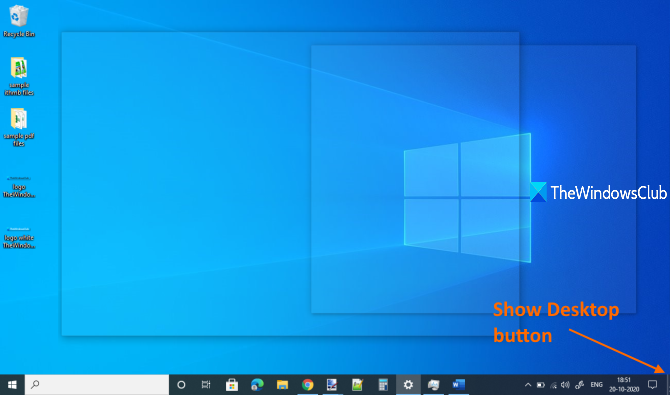Click the Show Desktop button
This screenshot has width=670, height=395.
click(667, 385)
